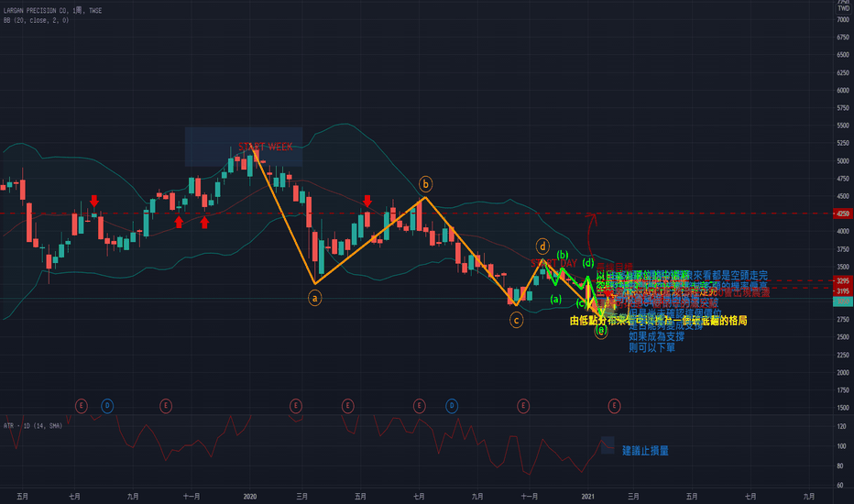Click the 1500 price axis label

843,408
